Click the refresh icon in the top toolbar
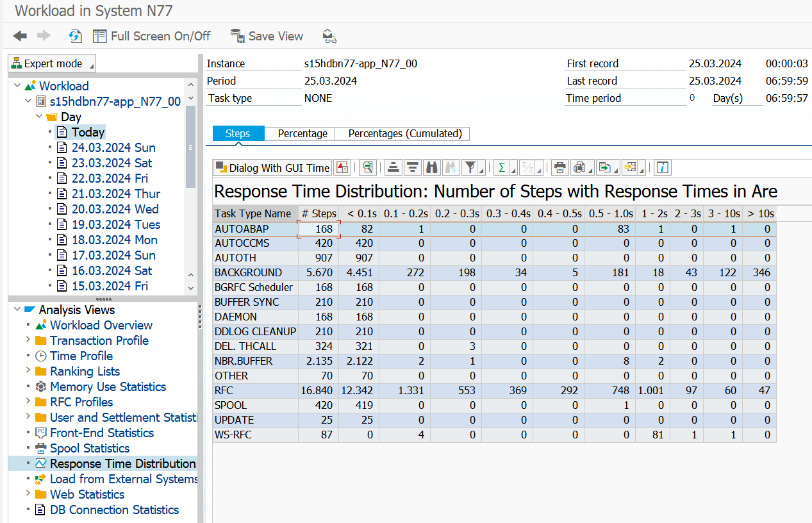This screenshot has width=812, height=523. 75,36
